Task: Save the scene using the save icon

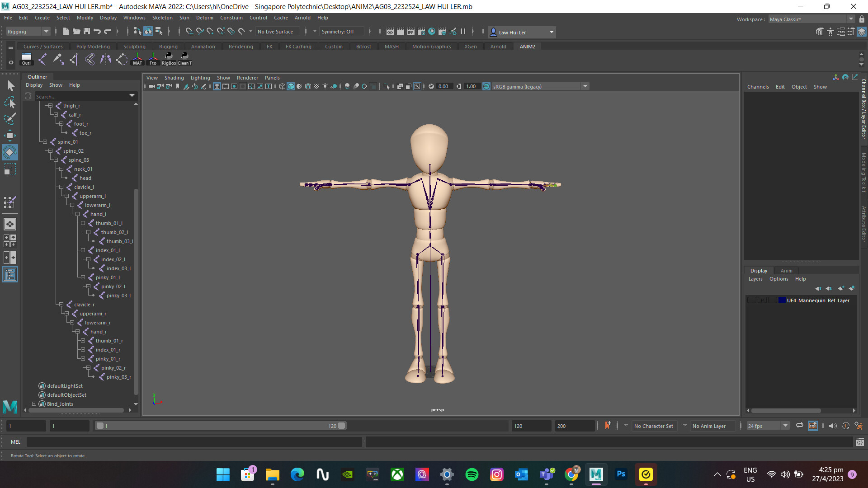Action: pyautogui.click(x=86, y=31)
